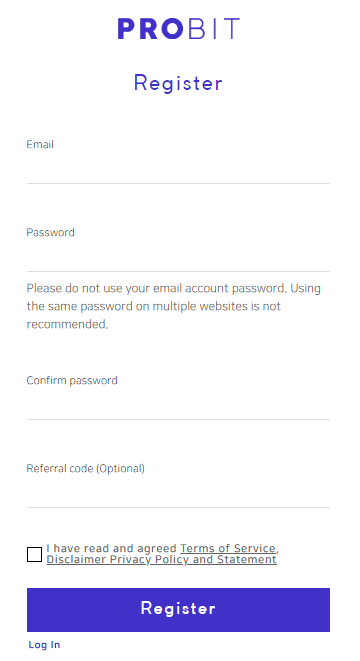Viewport: 360px width, 661px height.
Task: Open Disclaimer Privacy Policy and Statement link
Action: coord(161,560)
